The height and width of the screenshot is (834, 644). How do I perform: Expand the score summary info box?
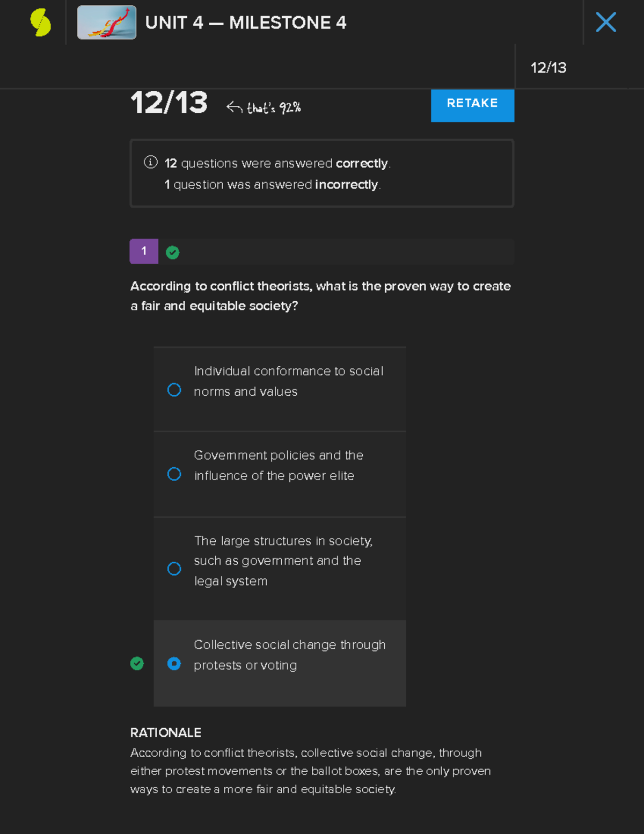coord(322,173)
